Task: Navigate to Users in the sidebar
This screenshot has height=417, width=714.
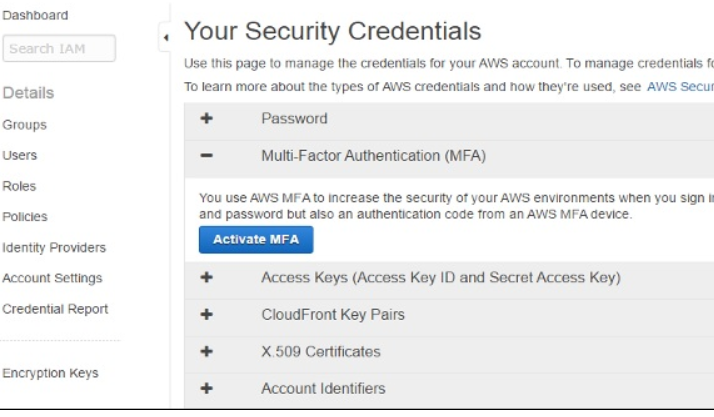Action: 20,156
